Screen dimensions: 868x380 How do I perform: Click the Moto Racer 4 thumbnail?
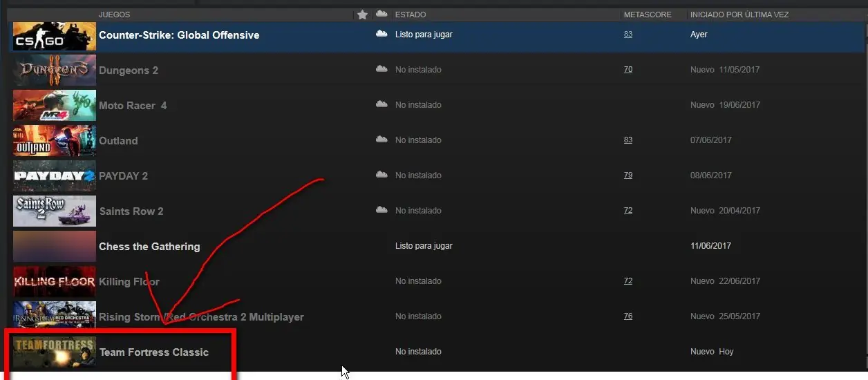click(x=55, y=106)
